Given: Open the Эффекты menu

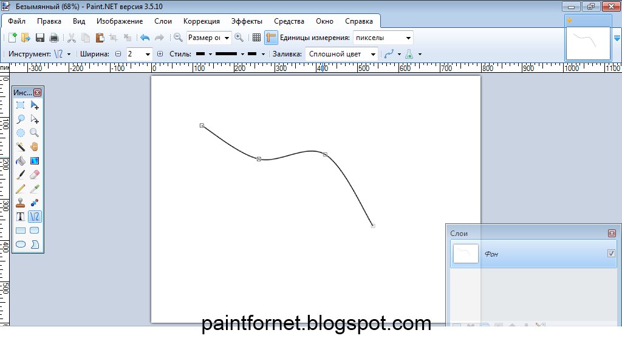Looking at the screenshot, I should pos(247,20).
